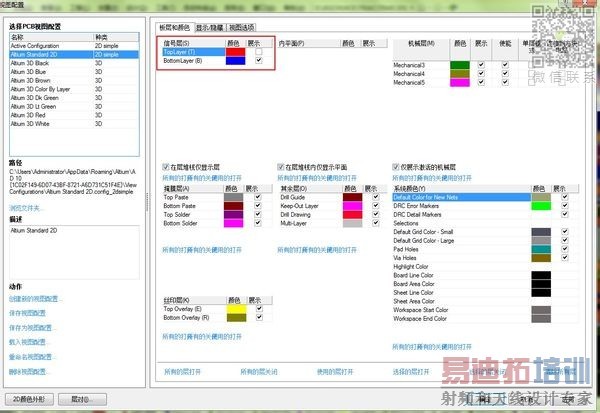The image size is (600, 413).
Task: Open Top Overlay yellow color swatch
Action: [236, 309]
